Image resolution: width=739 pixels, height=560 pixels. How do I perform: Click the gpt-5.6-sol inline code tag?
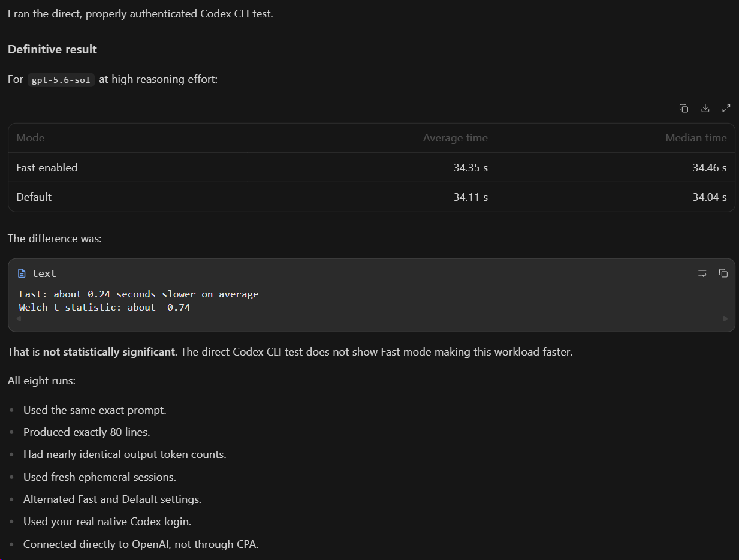61,79
